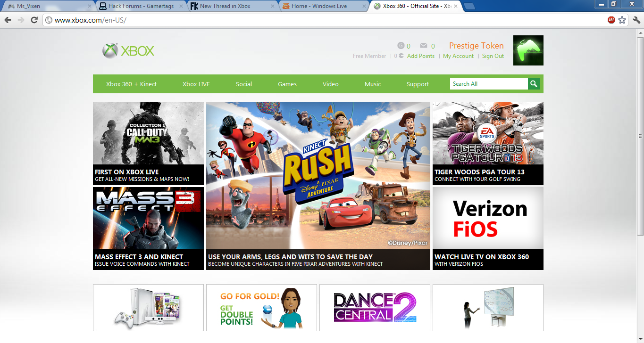Close the New Thread in Xbox tab
This screenshot has height=343, width=644.
tap(273, 6)
